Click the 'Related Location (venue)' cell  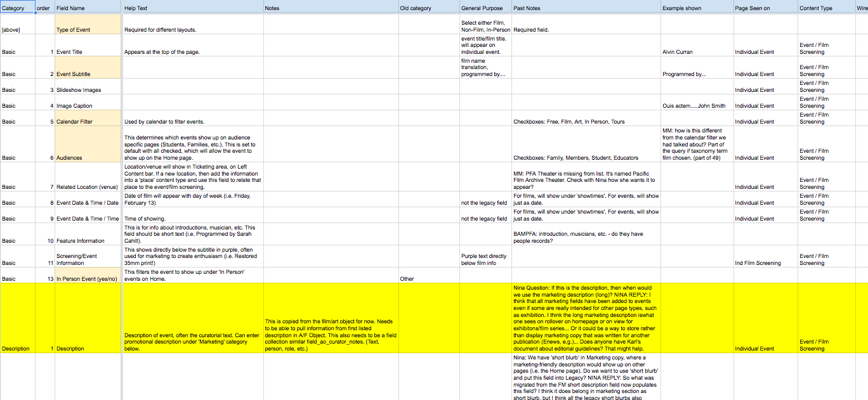click(88, 177)
